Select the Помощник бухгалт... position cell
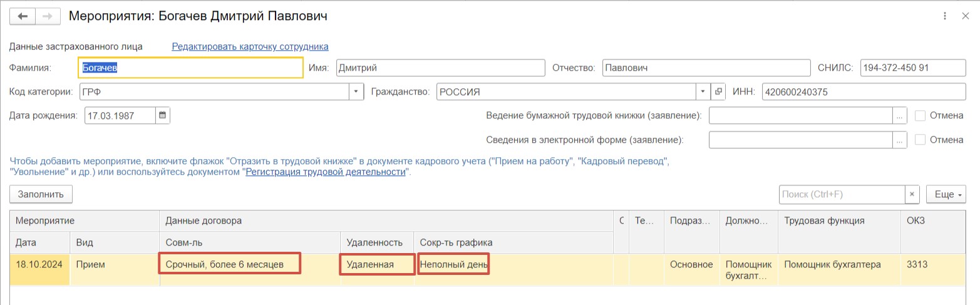Viewport: 980px width, 305px height. [x=748, y=269]
